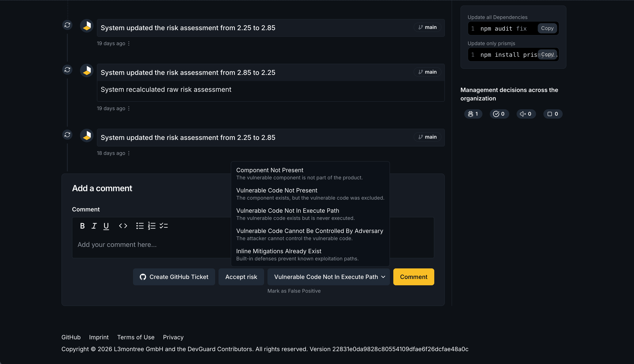Apply underline formatting in comment toolbar

(106, 226)
